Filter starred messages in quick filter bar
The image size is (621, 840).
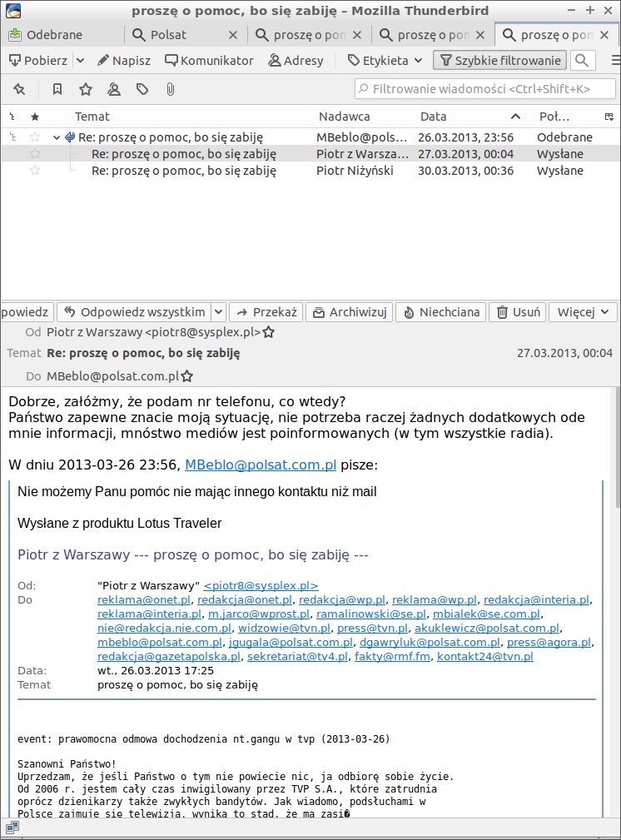(x=85, y=89)
